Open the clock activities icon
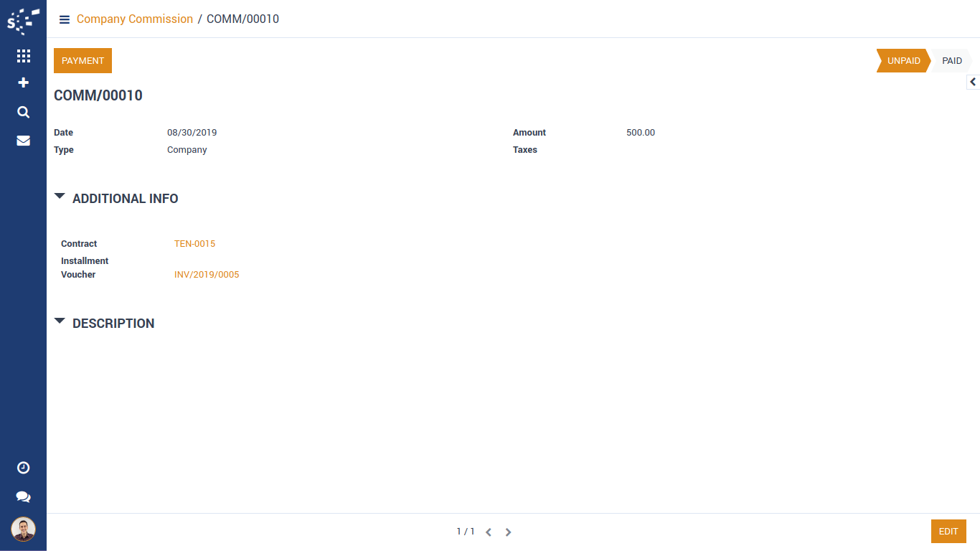 coord(23,468)
